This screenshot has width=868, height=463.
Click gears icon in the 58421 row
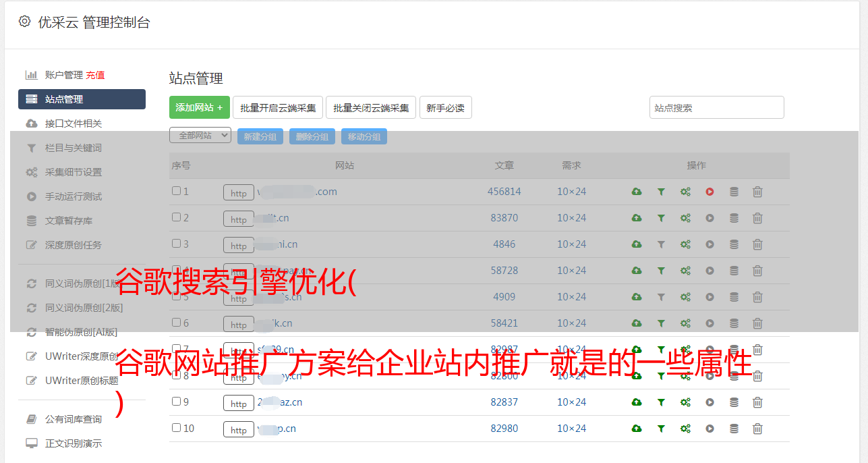coord(685,323)
